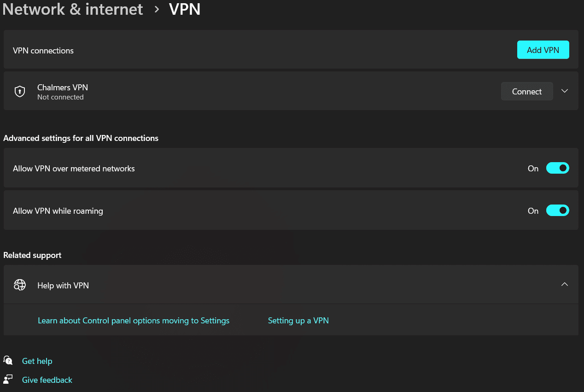
Task: Open Learn about Control panel options link
Action: pyautogui.click(x=134, y=321)
